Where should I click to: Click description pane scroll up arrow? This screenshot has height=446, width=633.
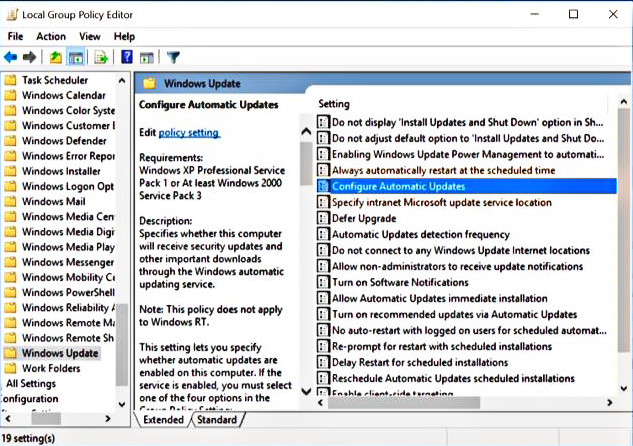coord(306,132)
